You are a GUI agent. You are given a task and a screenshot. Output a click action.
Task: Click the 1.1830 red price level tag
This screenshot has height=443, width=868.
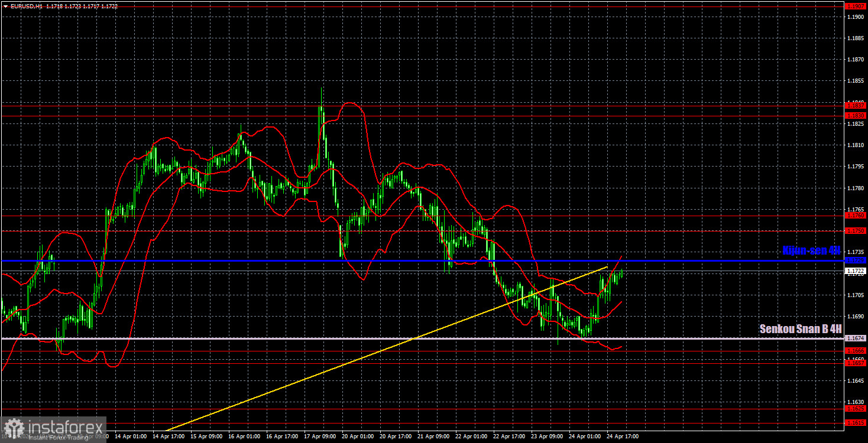click(x=856, y=116)
